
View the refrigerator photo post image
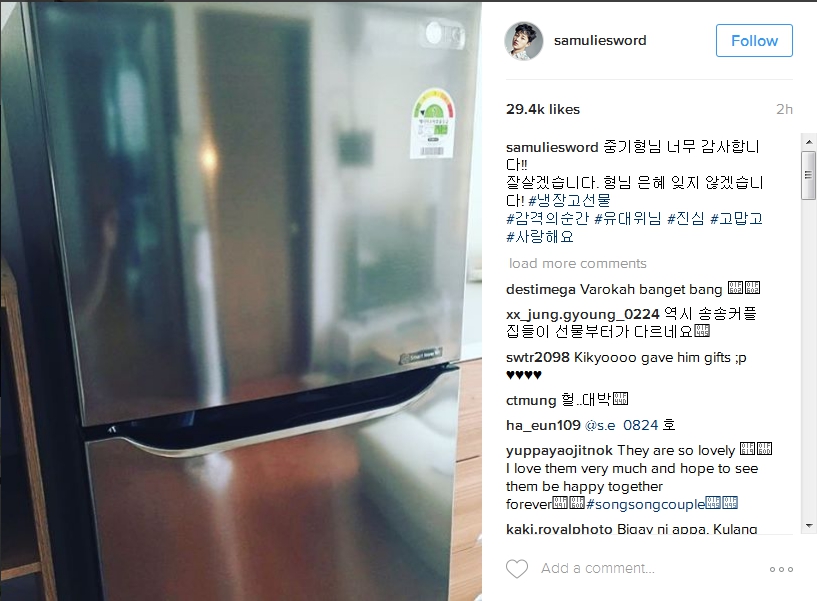point(241,301)
